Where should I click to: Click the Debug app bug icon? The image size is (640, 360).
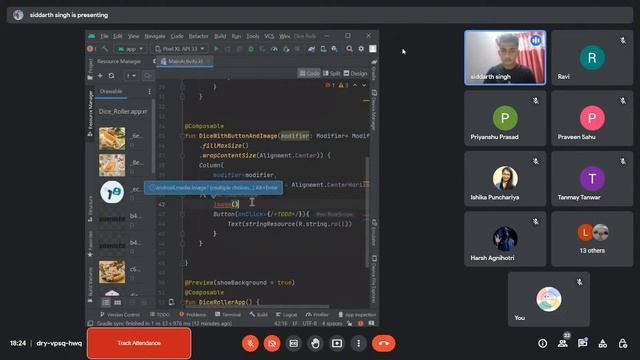point(251,49)
